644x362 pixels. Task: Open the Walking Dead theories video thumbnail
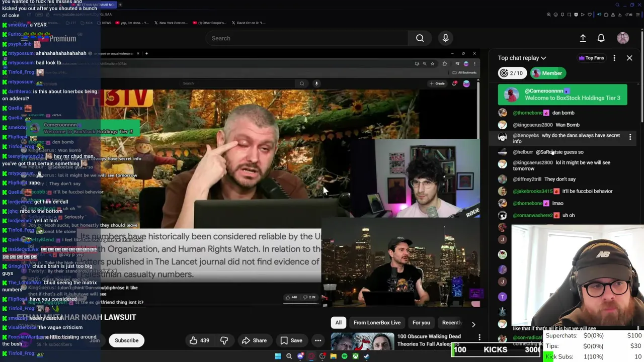pyautogui.click(x=362, y=342)
